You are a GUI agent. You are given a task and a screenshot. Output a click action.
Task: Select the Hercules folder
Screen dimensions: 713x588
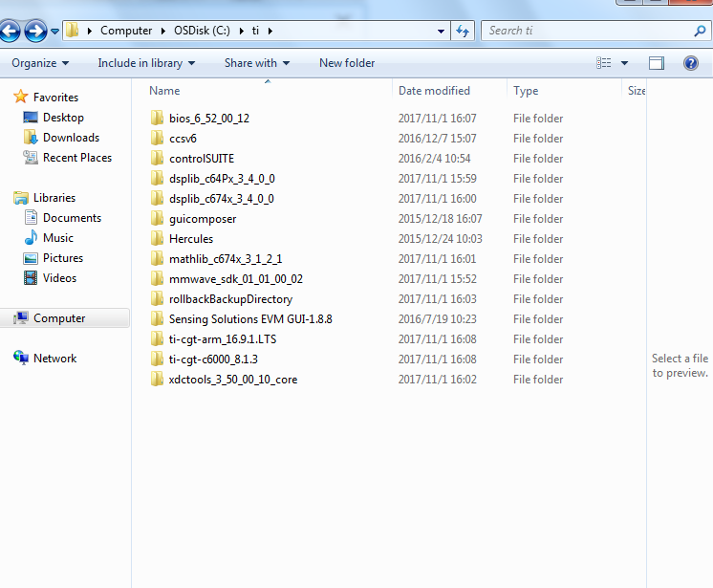click(191, 239)
